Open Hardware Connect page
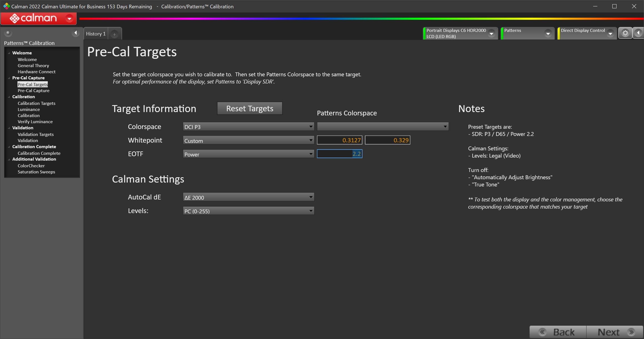Viewport: 644px width, 339px height. tap(37, 72)
